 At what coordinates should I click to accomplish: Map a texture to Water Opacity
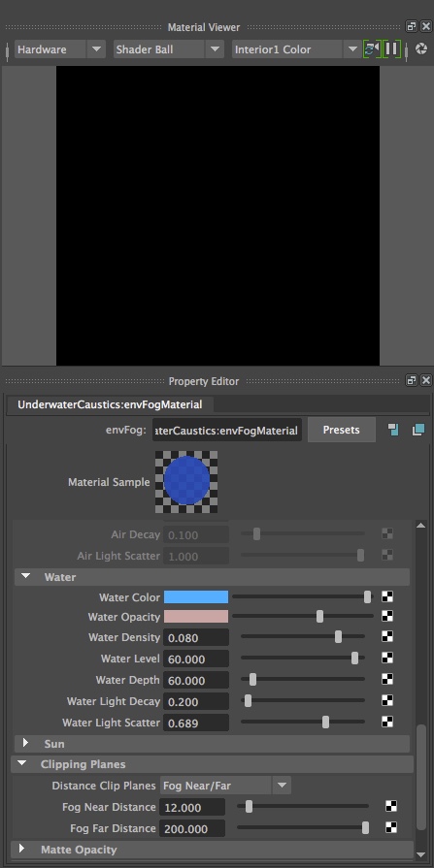pos(387,616)
